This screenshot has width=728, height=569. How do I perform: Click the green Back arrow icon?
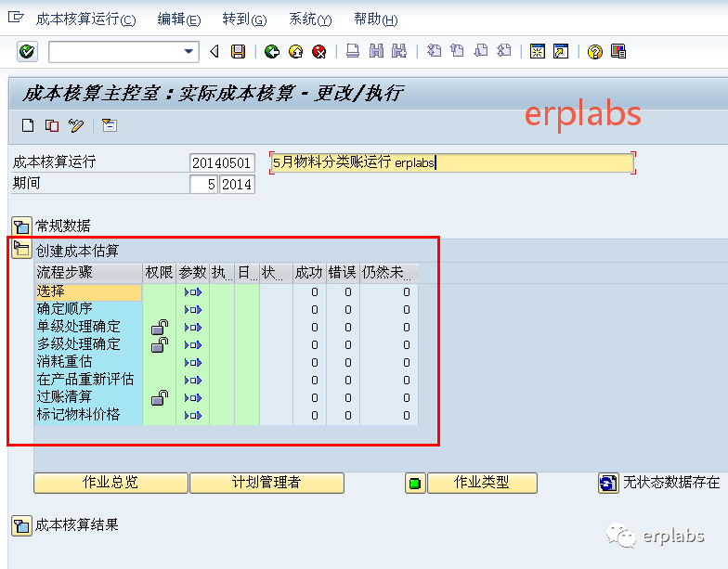tap(271, 52)
